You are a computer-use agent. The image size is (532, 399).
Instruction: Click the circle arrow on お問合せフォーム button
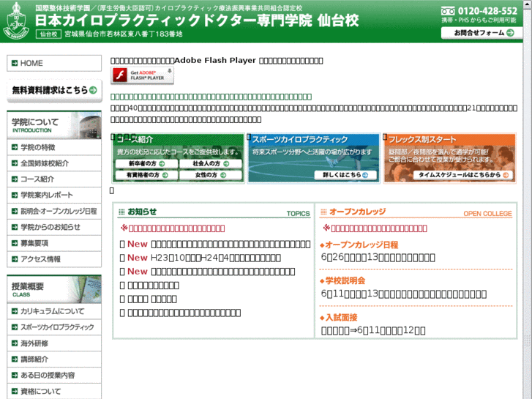tap(510, 33)
